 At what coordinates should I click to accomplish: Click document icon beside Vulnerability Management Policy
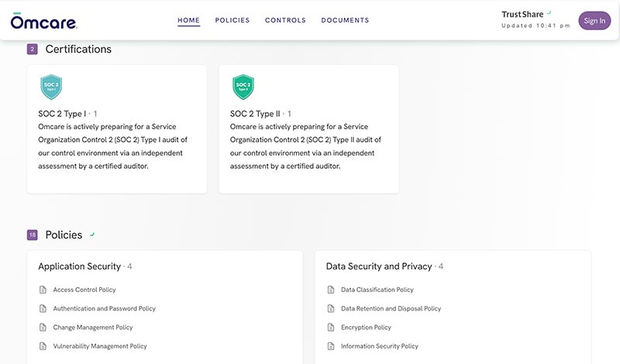point(43,346)
